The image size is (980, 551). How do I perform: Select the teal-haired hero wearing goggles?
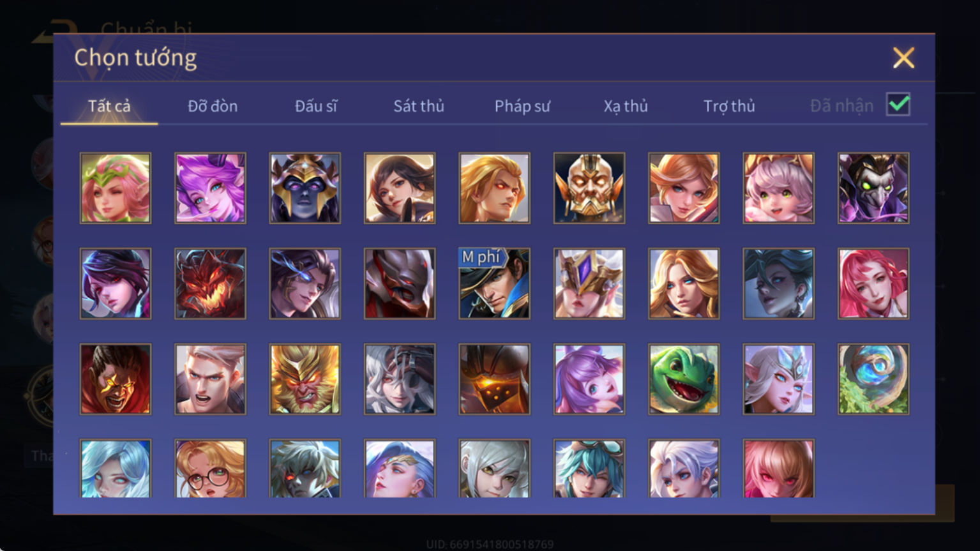[x=589, y=468]
